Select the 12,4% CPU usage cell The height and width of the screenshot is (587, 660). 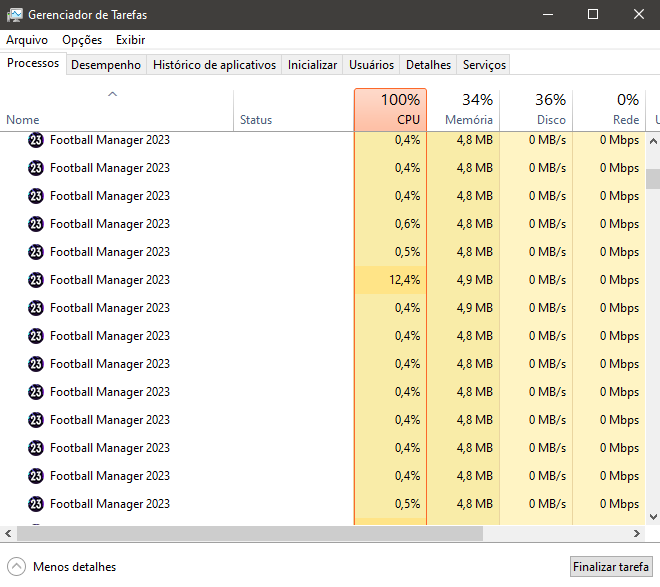tap(390, 280)
